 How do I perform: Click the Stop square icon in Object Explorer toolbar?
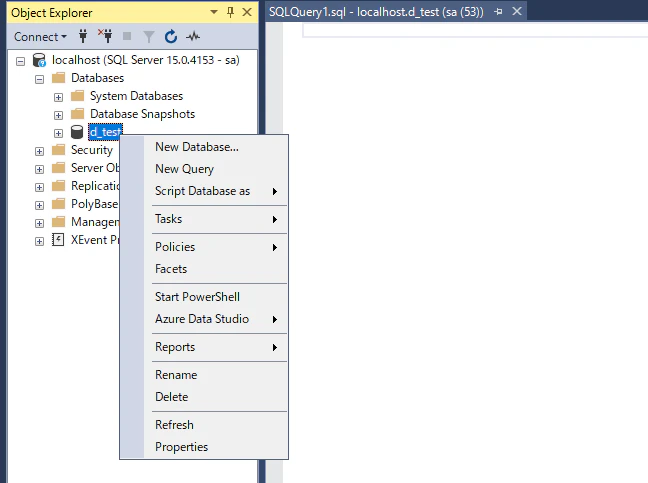(127, 36)
